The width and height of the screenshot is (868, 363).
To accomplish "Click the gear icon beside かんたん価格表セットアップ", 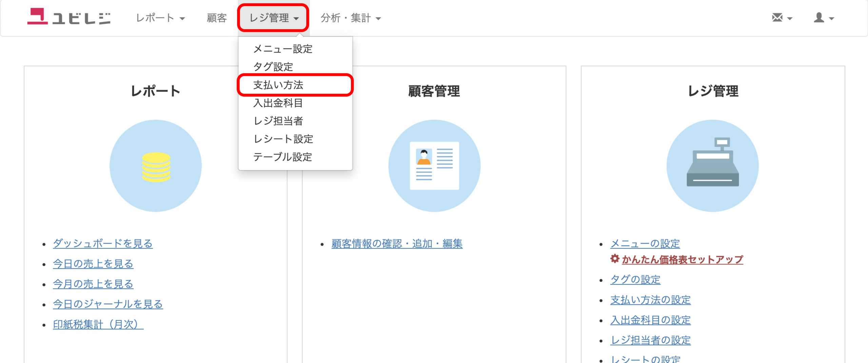I will 615,259.
